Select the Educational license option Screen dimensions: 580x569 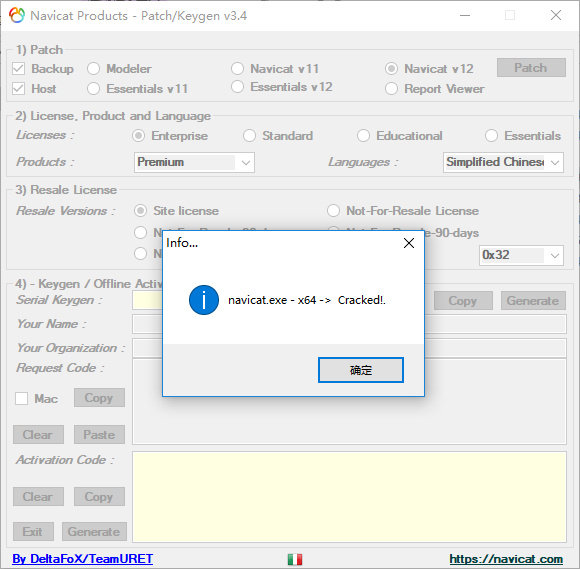click(364, 136)
